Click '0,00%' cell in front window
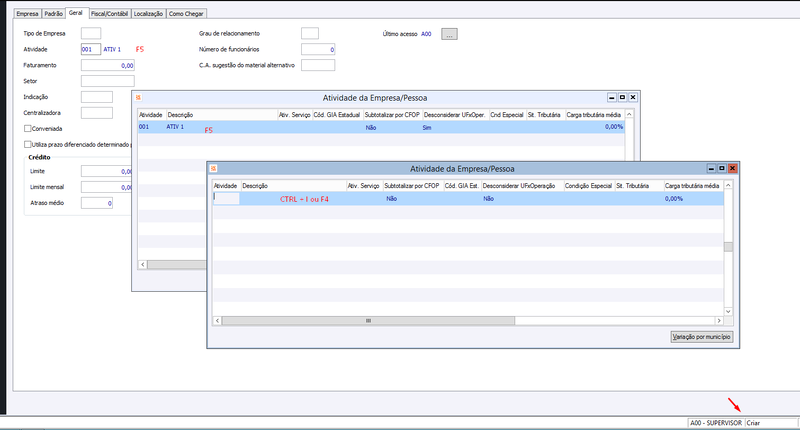Viewport: 800px width, 430px height. click(x=674, y=199)
